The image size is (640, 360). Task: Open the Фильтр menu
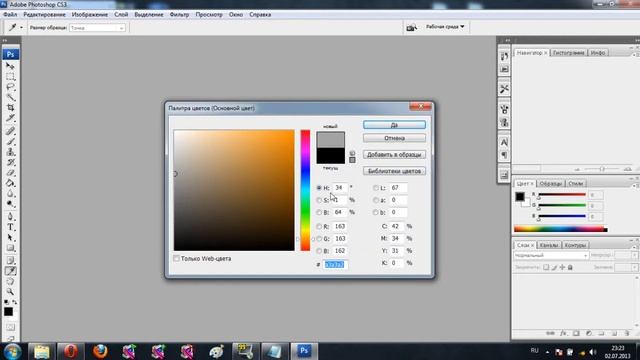click(179, 14)
